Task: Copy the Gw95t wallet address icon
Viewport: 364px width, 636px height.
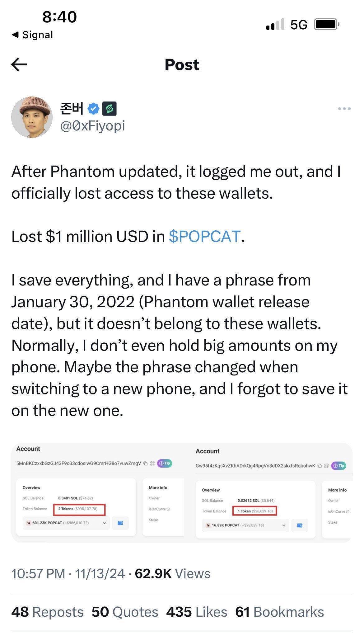Action: [320, 466]
